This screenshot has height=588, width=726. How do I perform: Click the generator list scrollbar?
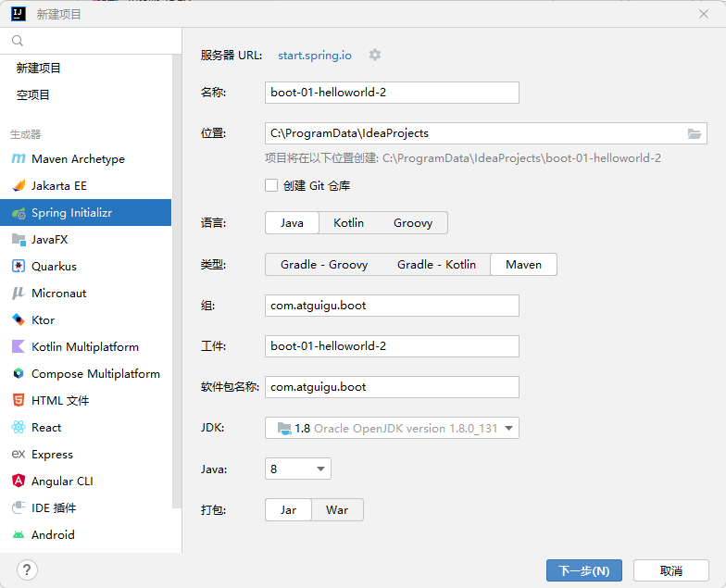coord(176,281)
